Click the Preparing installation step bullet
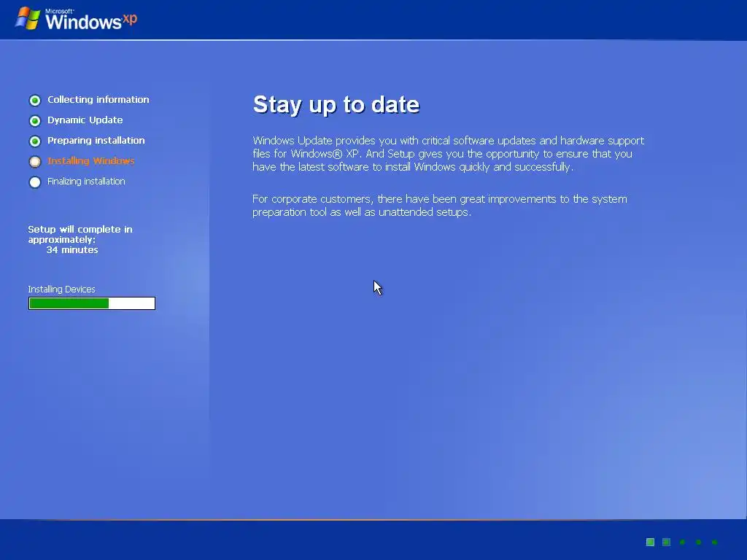This screenshot has width=747, height=560. pyautogui.click(x=35, y=141)
